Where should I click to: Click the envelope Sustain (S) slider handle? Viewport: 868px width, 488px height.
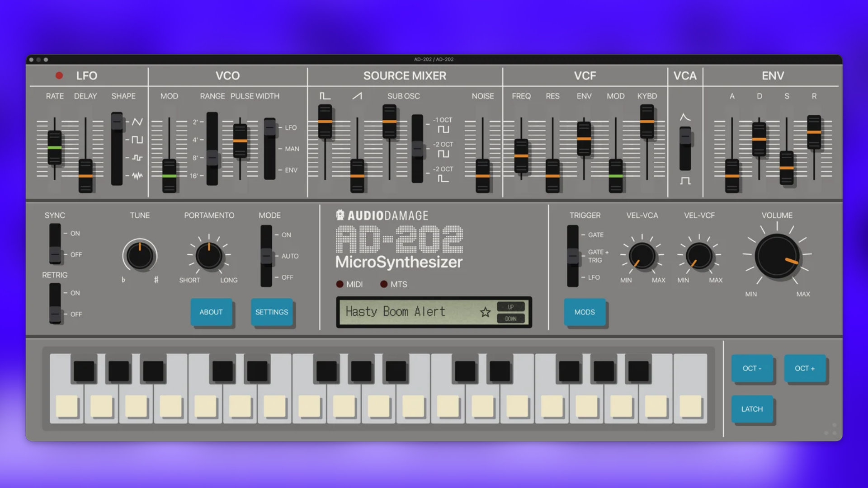(787, 168)
